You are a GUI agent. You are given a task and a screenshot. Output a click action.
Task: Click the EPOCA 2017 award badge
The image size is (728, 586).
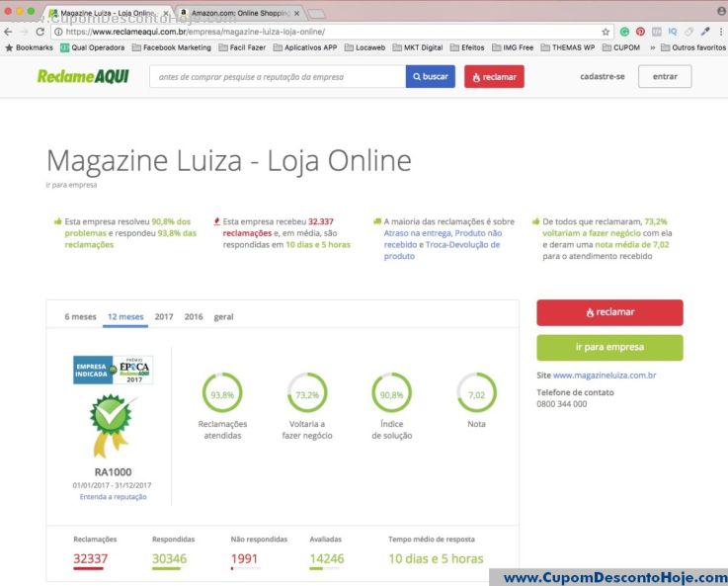tap(114, 370)
